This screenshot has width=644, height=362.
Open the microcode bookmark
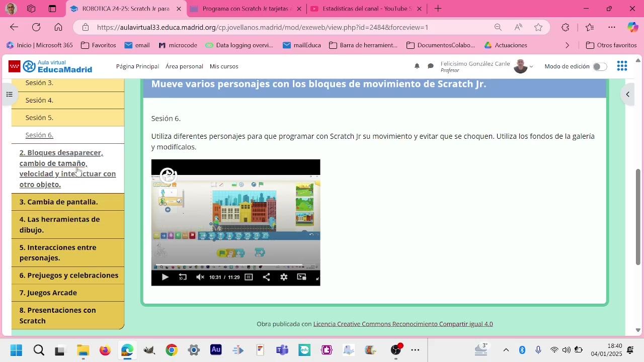tap(178, 45)
